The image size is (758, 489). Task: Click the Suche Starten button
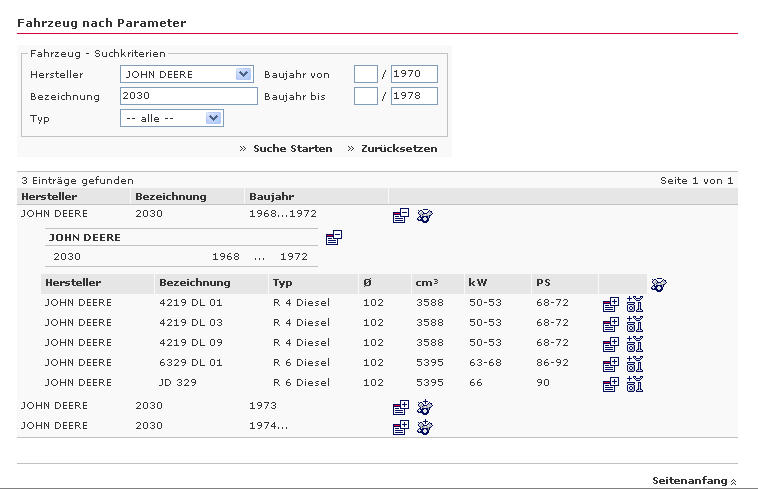pos(292,148)
